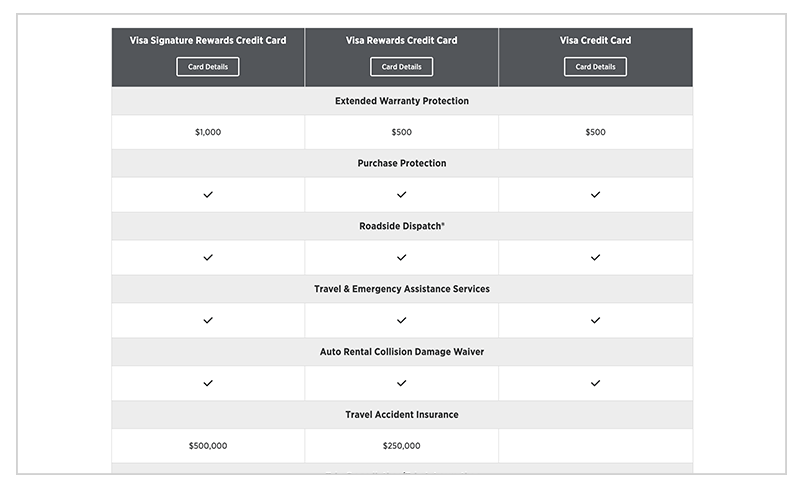Click the Visa Signature Rewards Credit Card title
Image resolution: width=804 pixels, height=488 pixels.
208,41
